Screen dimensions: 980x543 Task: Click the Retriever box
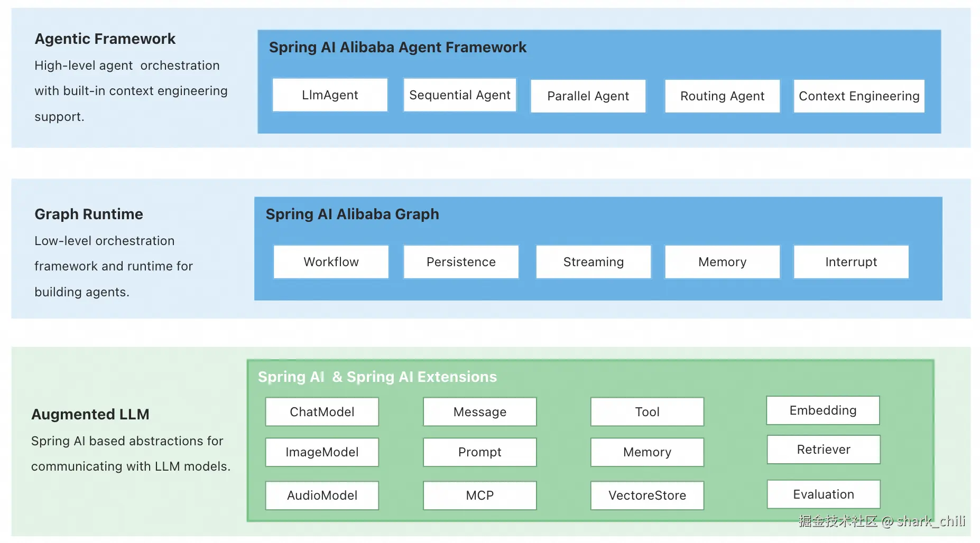click(824, 450)
